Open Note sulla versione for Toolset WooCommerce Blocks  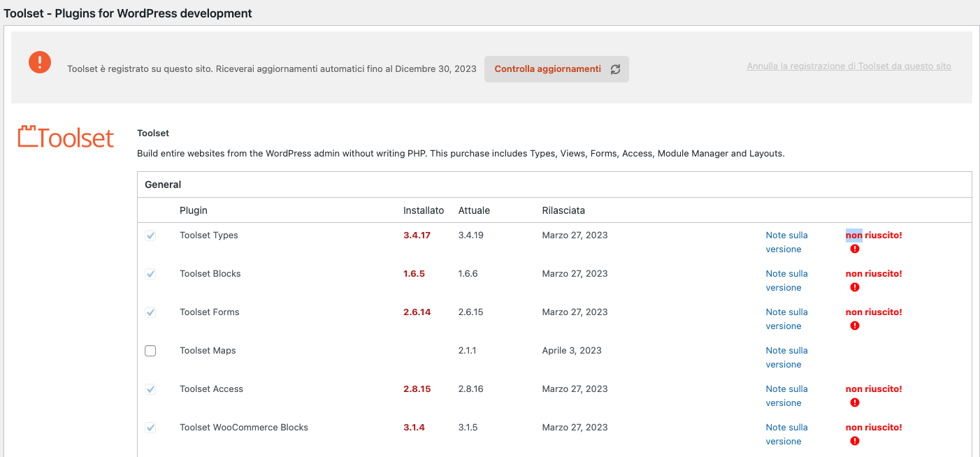coord(786,435)
